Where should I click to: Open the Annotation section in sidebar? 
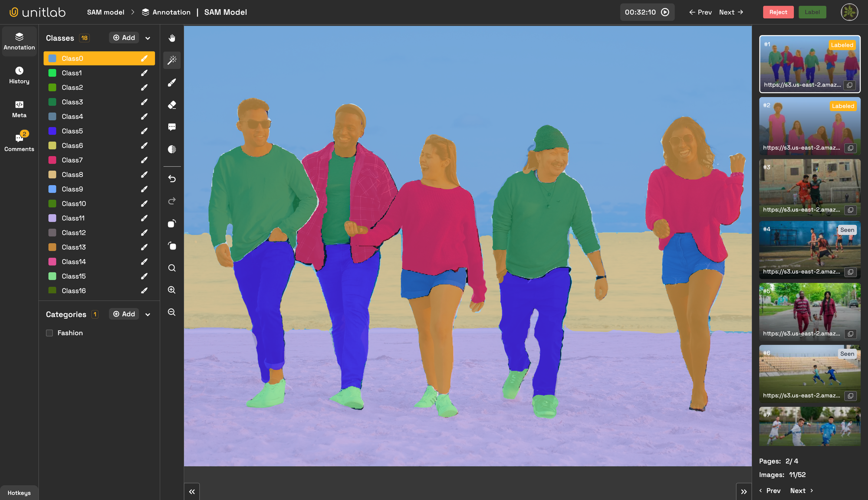(19, 41)
